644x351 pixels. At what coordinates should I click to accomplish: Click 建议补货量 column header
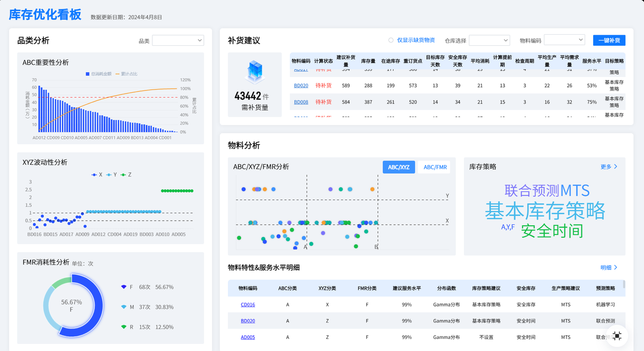[x=346, y=61]
